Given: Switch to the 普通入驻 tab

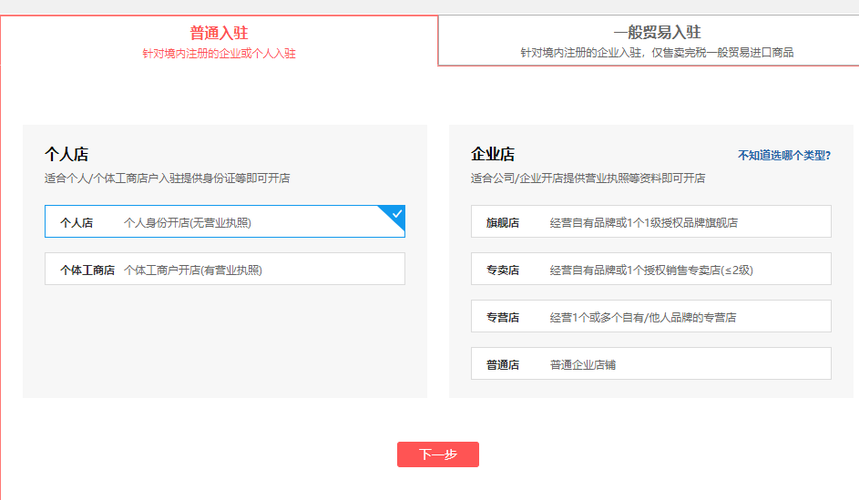Looking at the screenshot, I should pyautogui.click(x=218, y=33).
